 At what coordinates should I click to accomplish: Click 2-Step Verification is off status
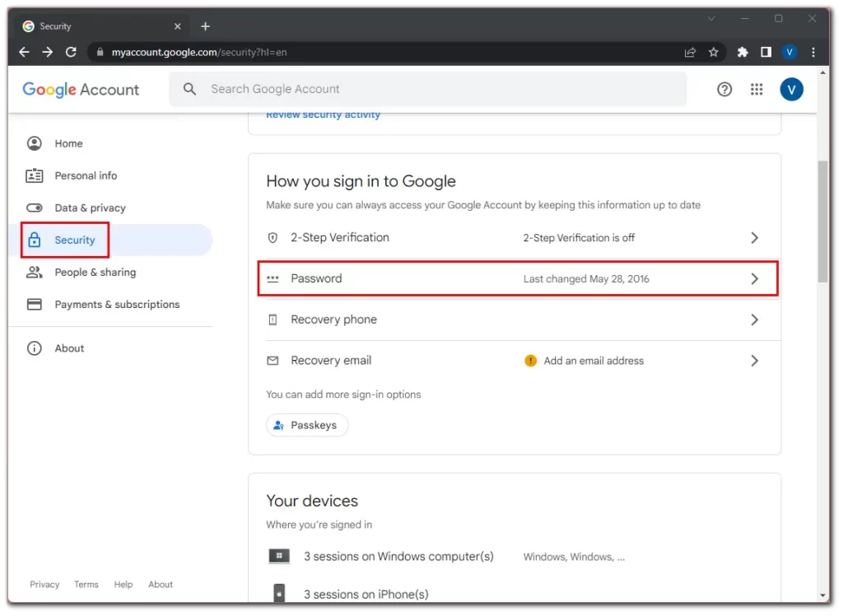pyautogui.click(x=579, y=238)
